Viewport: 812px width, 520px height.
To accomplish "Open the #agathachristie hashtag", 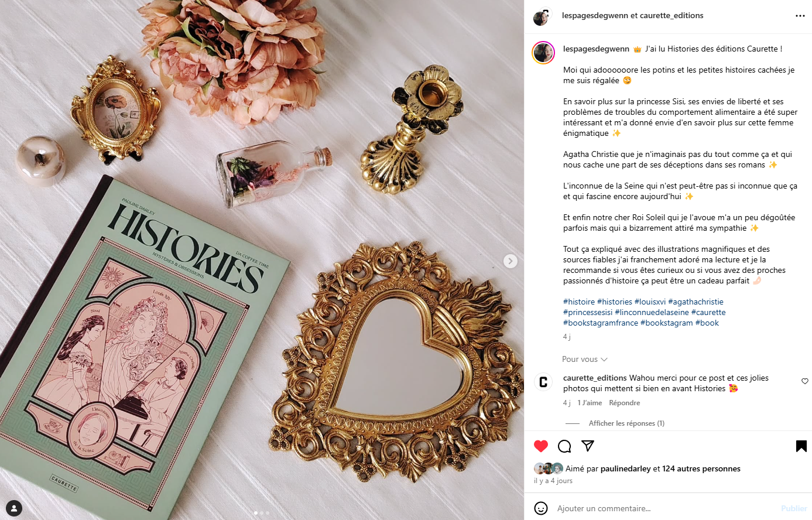I will (695, 302).
